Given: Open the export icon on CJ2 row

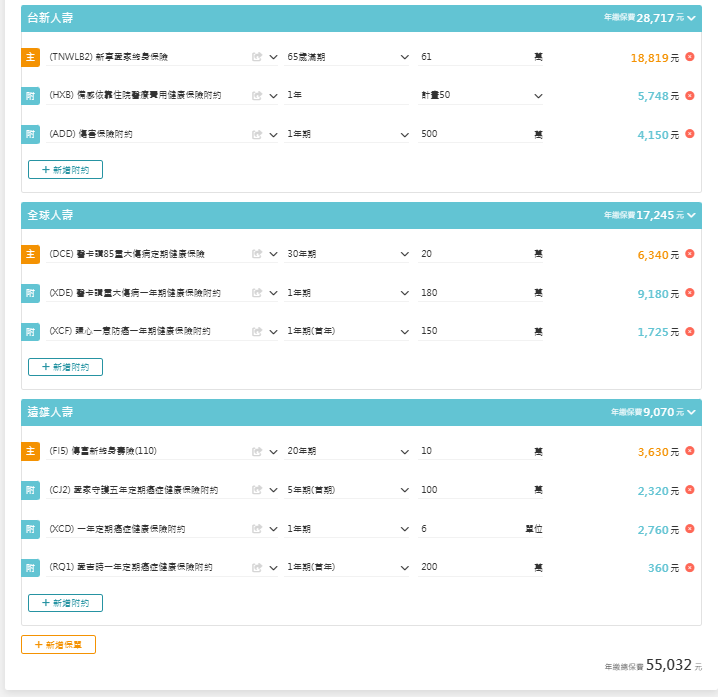Looking at the screenshot, I should 257,490.
